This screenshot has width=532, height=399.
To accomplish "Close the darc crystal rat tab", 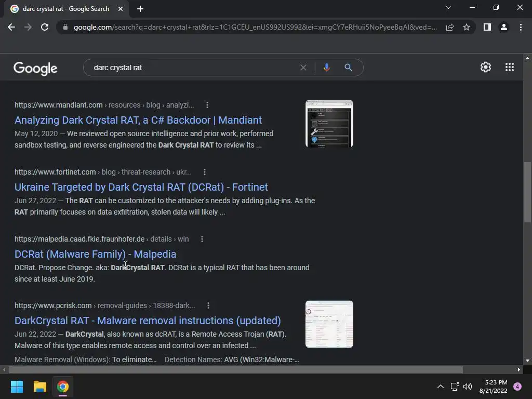I will pos(121,9).
